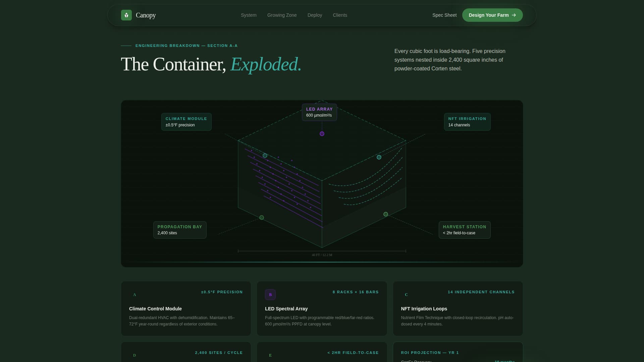Click the ±0.5°F PRECISION tag
This screenshot has width=644, height=362.
222,292
